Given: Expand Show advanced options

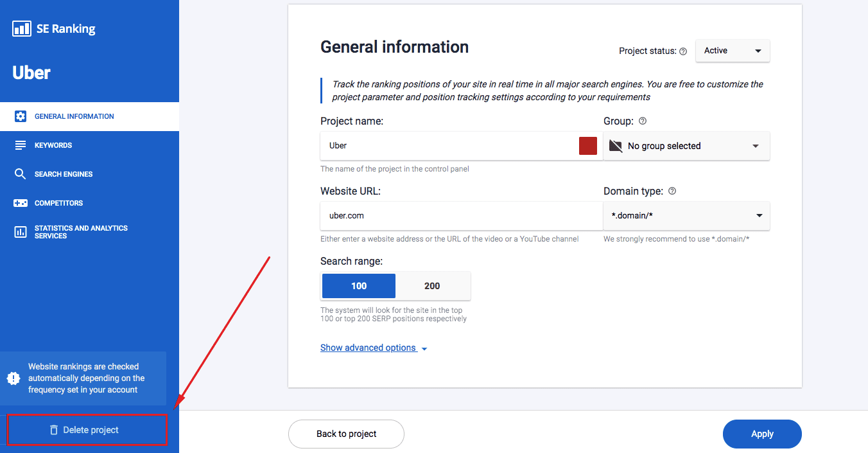Looking at the screenshot, I should (x=374, y=348).
